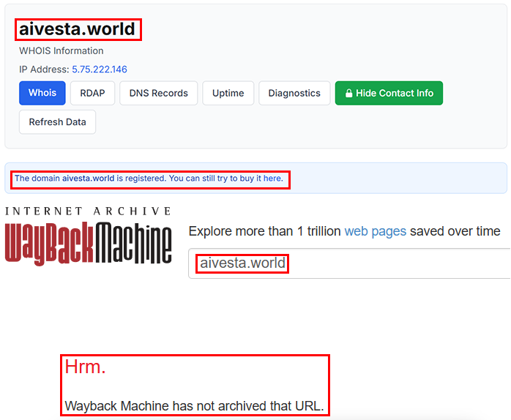Focus the Wayback Machine URL search field
Image resolution: width=511 pixels, height=420 pixels.
click(349, 263)
